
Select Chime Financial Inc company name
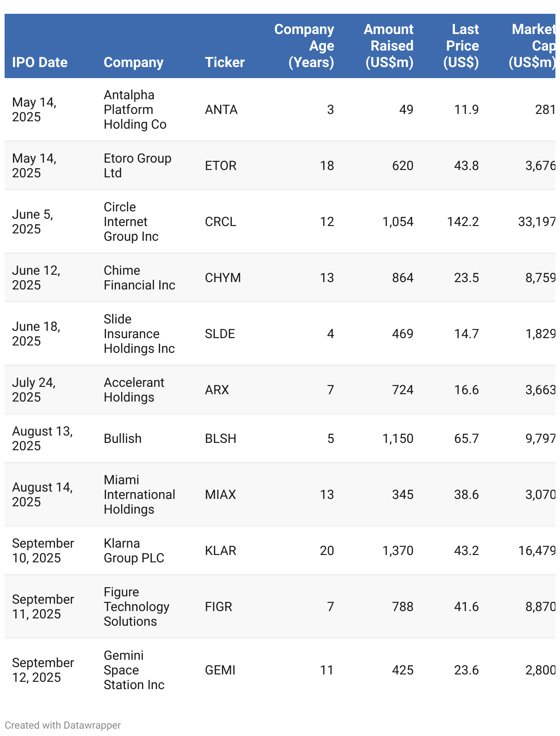tap(140, 277)
